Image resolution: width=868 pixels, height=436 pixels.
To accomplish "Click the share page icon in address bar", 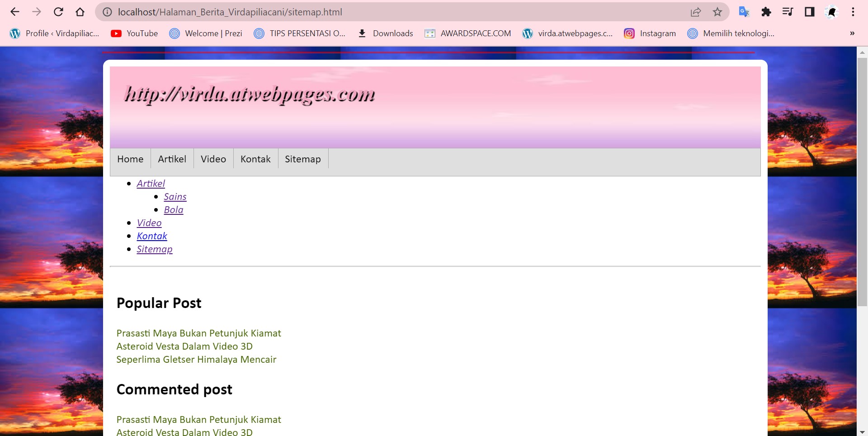I will [696, 12].
